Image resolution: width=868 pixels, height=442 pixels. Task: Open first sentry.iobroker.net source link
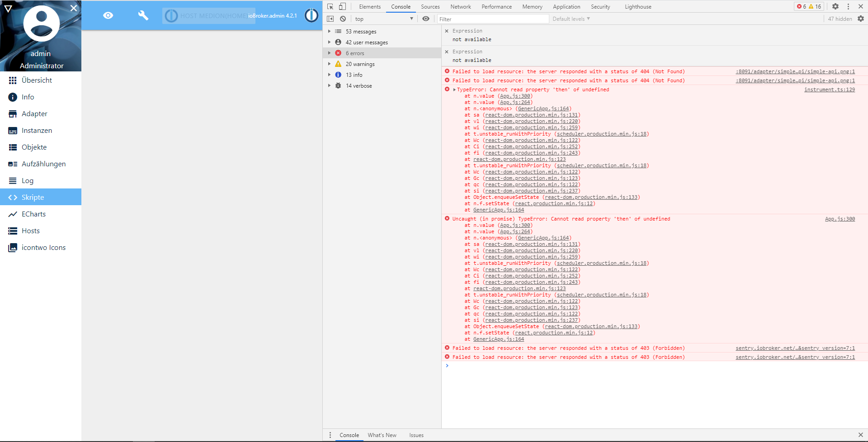(x=795, y=348)
